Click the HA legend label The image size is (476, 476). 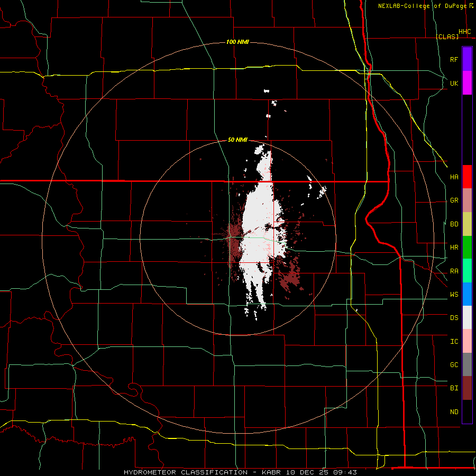coord(454,177)
